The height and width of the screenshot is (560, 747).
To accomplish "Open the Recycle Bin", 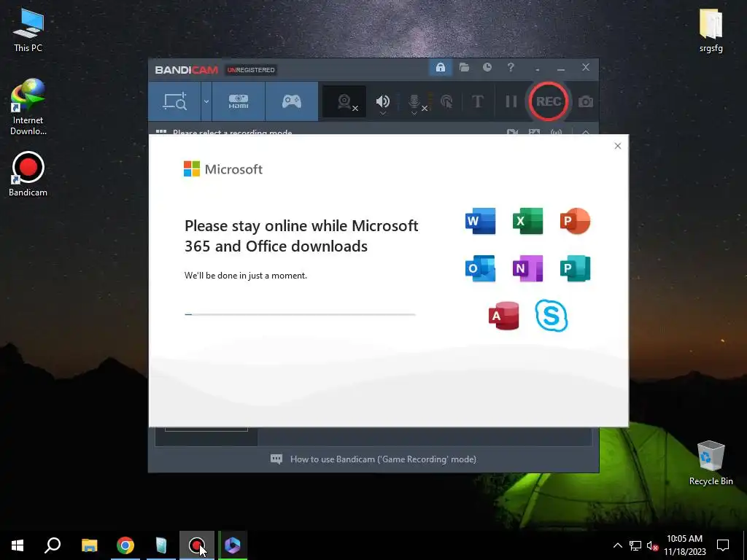I will pos(711,463).
